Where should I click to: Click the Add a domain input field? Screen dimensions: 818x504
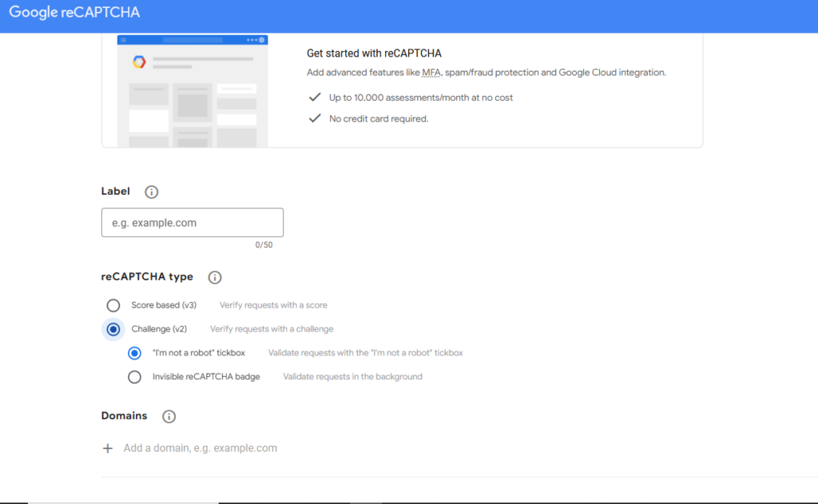coord(201,448)
